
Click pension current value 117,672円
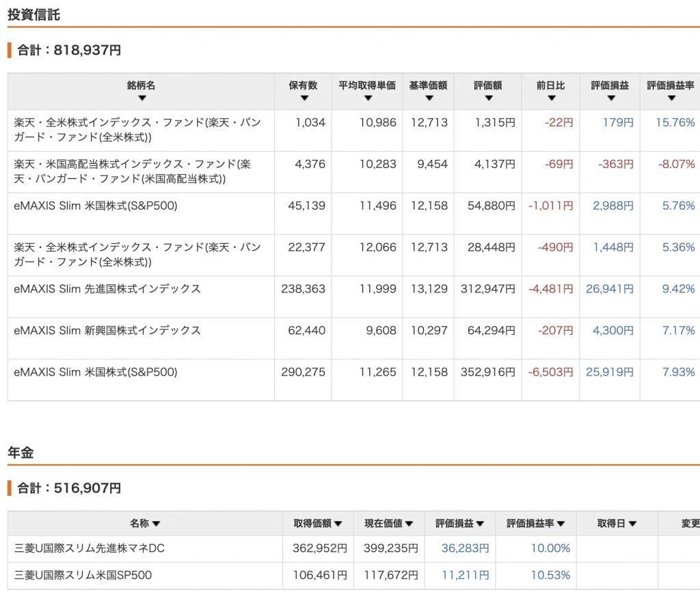[x=391, y=575]
